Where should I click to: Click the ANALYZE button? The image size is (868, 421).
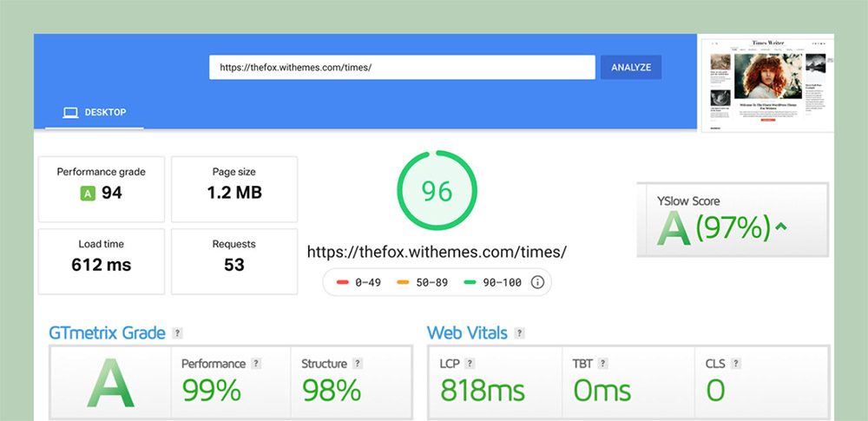pos(631,68)
